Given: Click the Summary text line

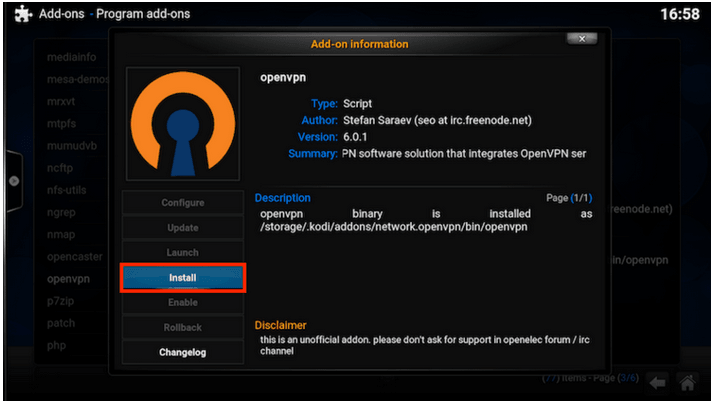Looking at the screenshot, I should pyautogui.click(x=464, y=154).
